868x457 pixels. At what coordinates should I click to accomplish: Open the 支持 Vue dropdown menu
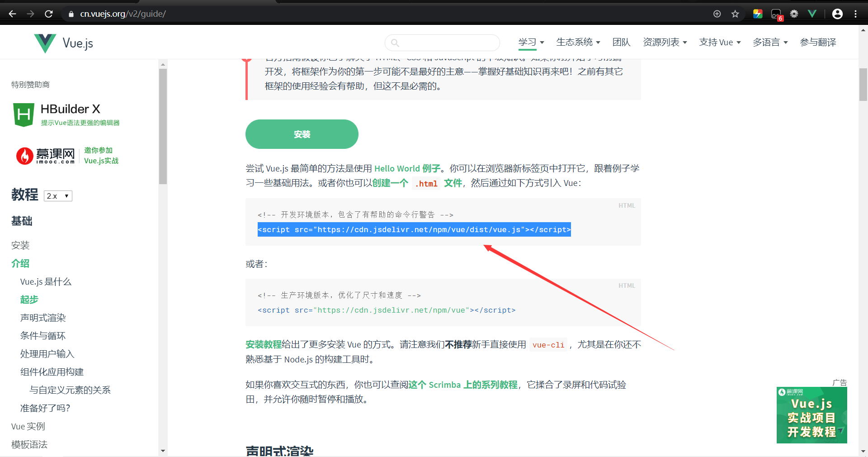point(720,43)
